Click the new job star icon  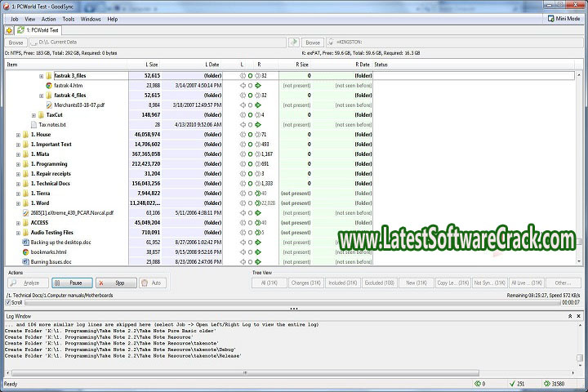tap(9, 30)
